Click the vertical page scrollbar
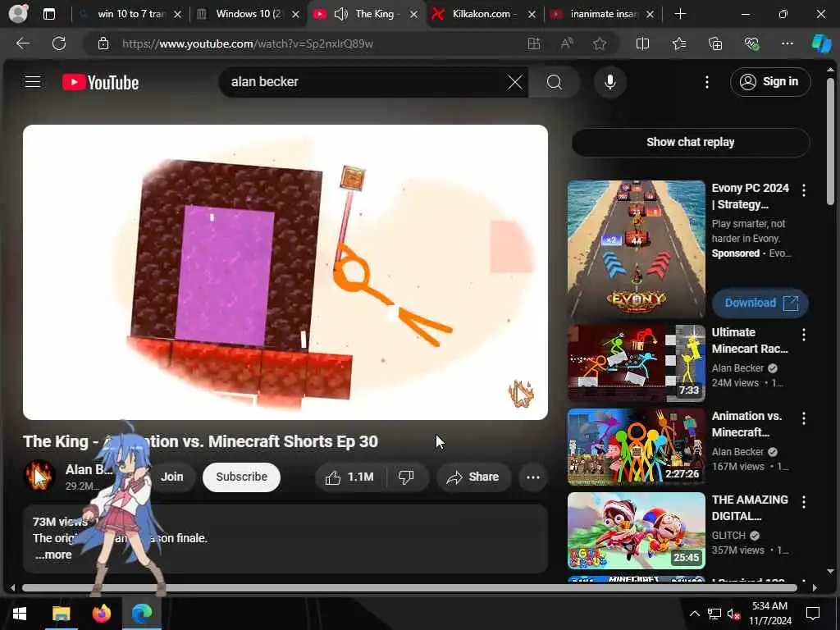The height and width of the screenshot is (630, 840). tap(830, 142)
